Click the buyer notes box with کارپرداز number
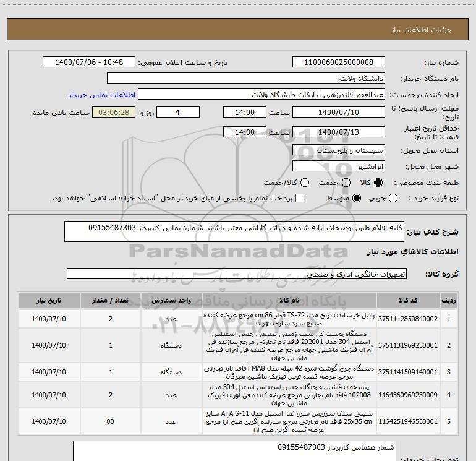476x461 pixels. (x=234, y=451)
